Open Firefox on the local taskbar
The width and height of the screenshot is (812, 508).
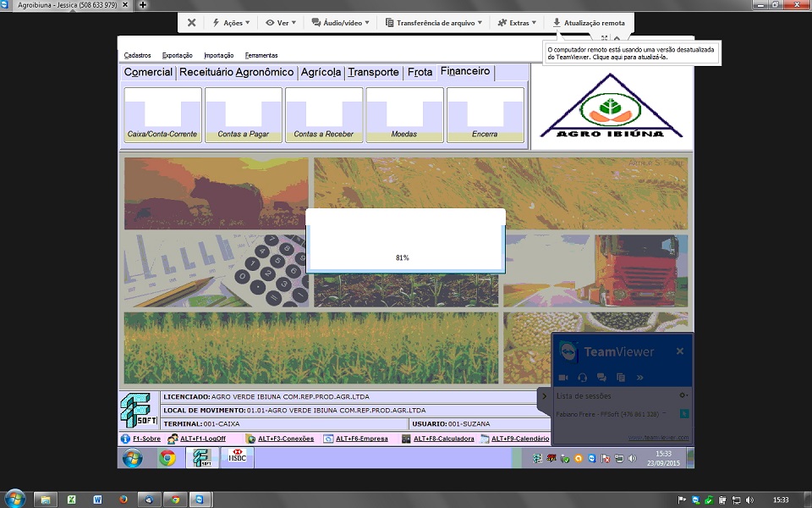(x=123, y=500)
